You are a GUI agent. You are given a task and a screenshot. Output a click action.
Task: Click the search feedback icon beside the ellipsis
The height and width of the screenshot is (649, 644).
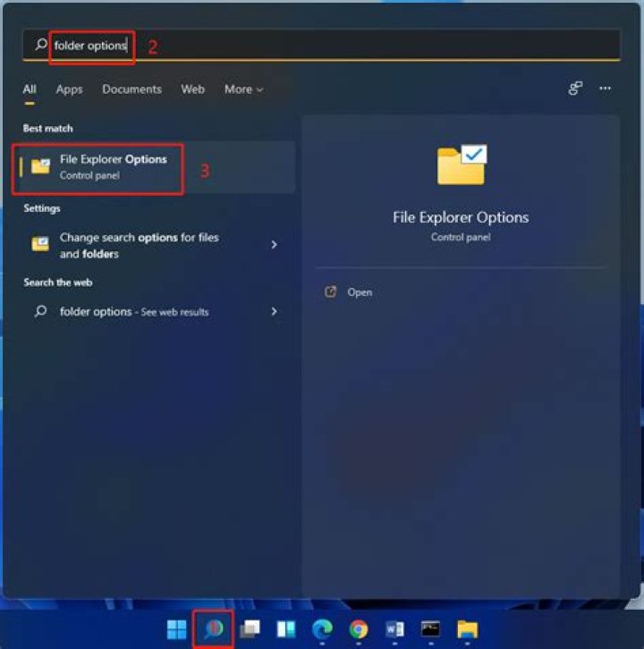click(x=575, y=88)
